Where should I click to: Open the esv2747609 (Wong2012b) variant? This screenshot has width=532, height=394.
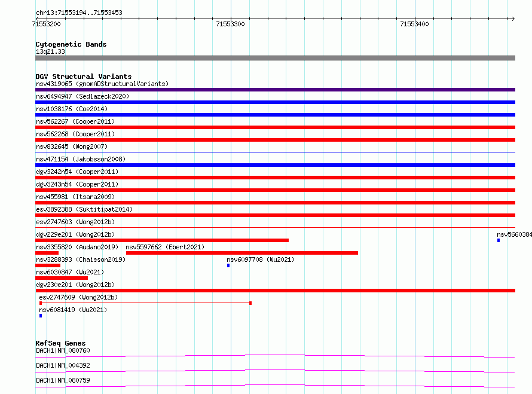[x=78, y=297]
